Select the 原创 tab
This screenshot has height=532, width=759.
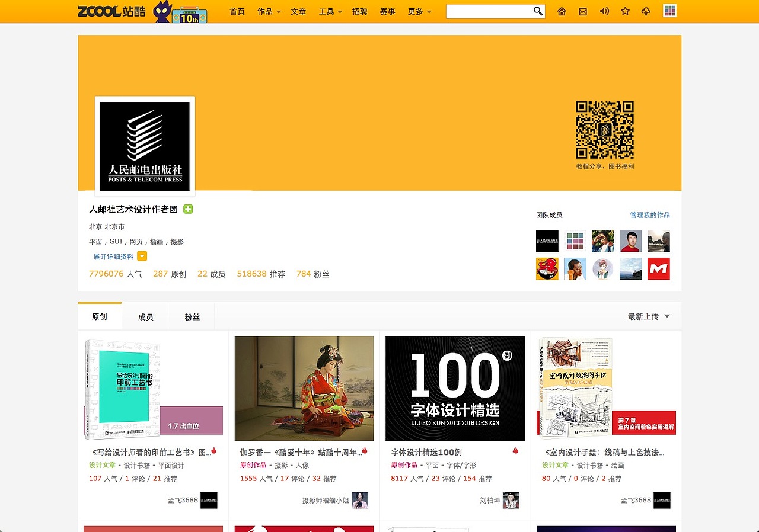pos(100,316)
